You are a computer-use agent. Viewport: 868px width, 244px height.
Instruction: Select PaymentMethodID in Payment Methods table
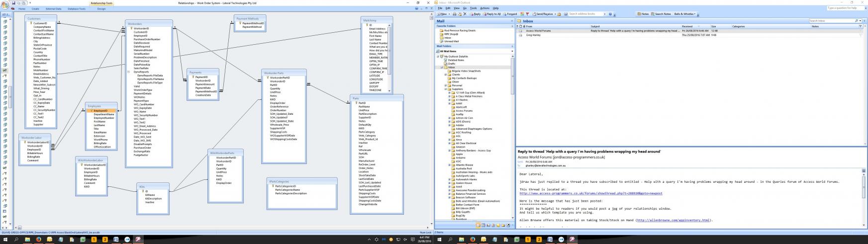tap(253, 23)
